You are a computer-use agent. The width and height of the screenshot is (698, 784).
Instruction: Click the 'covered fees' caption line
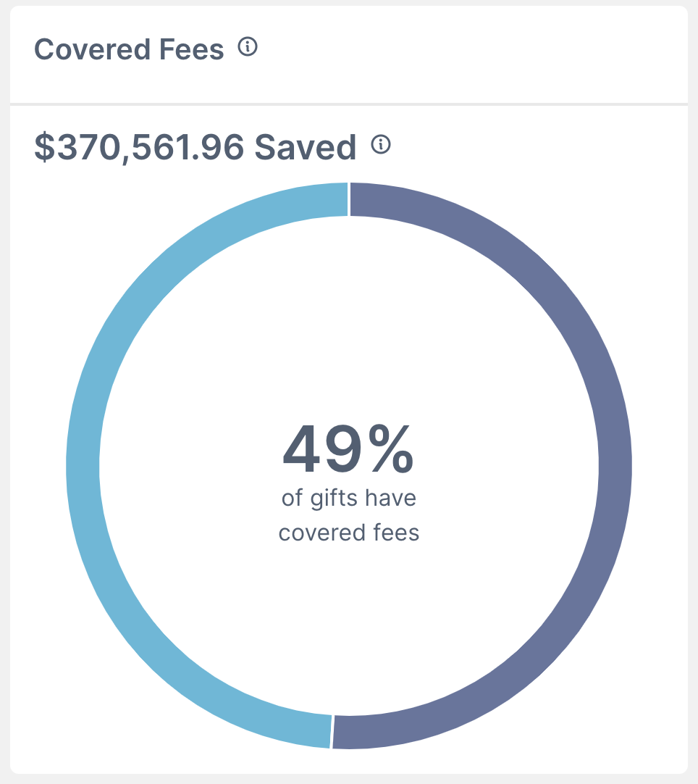(349, 533)
